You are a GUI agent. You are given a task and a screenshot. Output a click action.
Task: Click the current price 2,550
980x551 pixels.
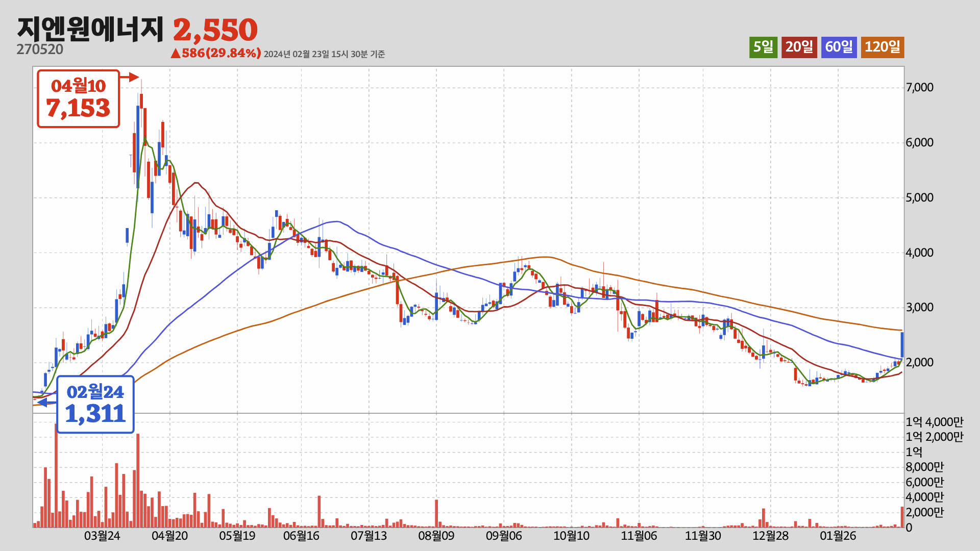click(215, 30)
